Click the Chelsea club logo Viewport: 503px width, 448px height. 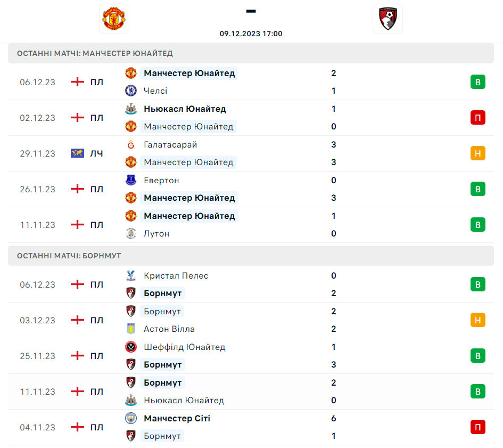(131, 91)
